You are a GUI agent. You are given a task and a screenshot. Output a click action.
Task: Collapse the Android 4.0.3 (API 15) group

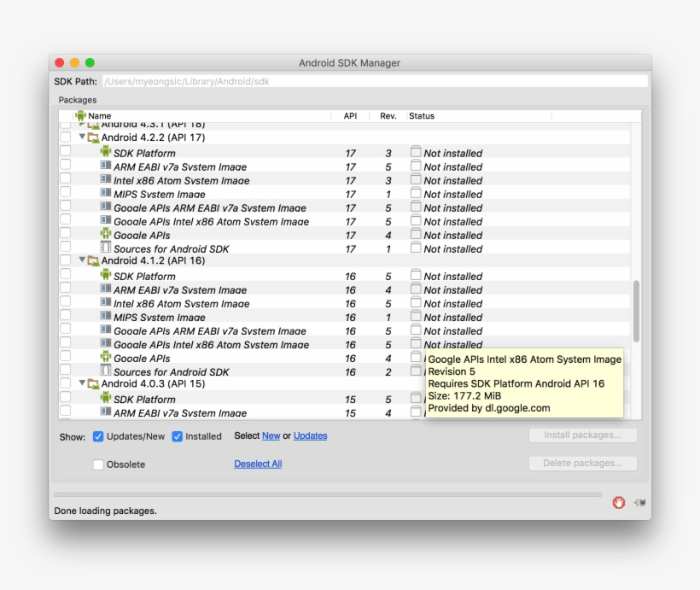82,383
